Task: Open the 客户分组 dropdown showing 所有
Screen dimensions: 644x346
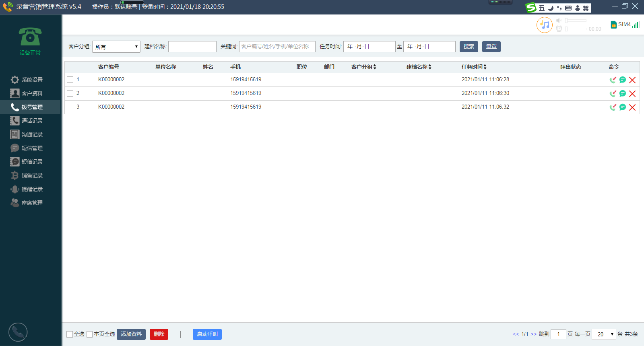Action: coord(116,47)
